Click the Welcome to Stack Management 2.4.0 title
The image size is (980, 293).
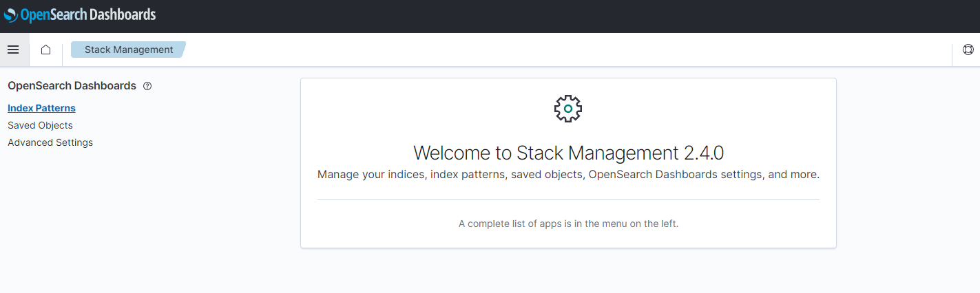click(x=568, y=152)
